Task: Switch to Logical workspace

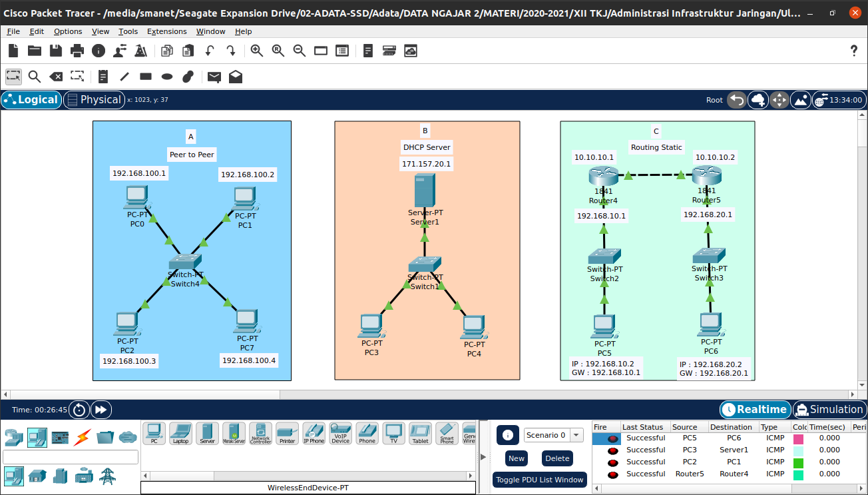Action: click(31, 100)
